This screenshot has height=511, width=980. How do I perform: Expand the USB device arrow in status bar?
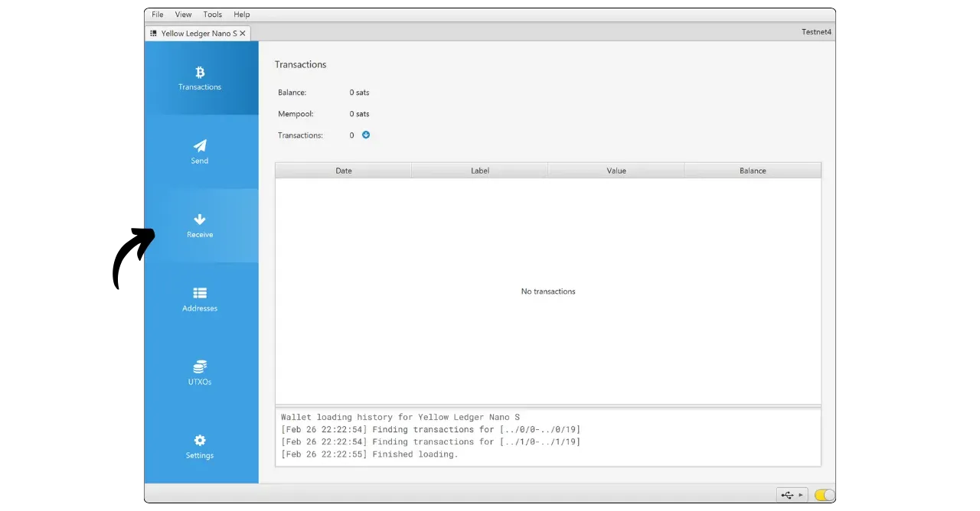click(801, 495)
